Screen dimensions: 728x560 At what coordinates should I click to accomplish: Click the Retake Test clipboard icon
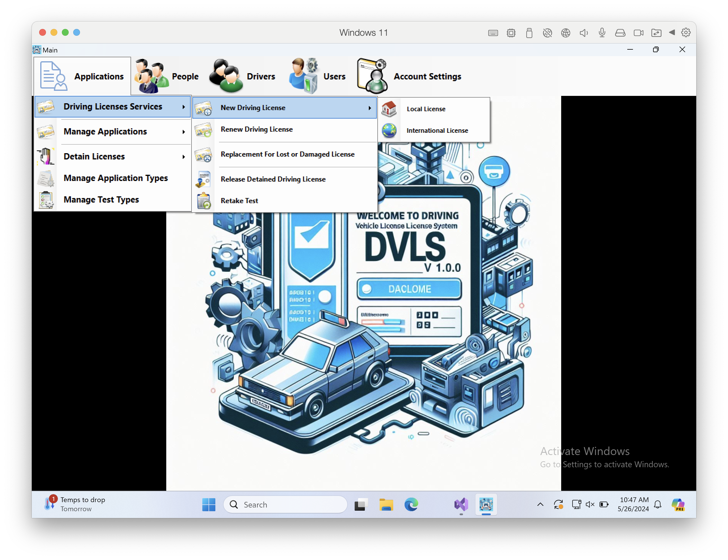pos(203,201)
